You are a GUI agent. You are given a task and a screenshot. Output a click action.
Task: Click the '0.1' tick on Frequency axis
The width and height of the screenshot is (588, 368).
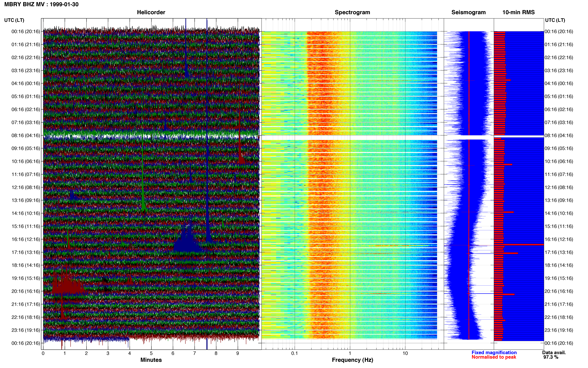point(295,353)
